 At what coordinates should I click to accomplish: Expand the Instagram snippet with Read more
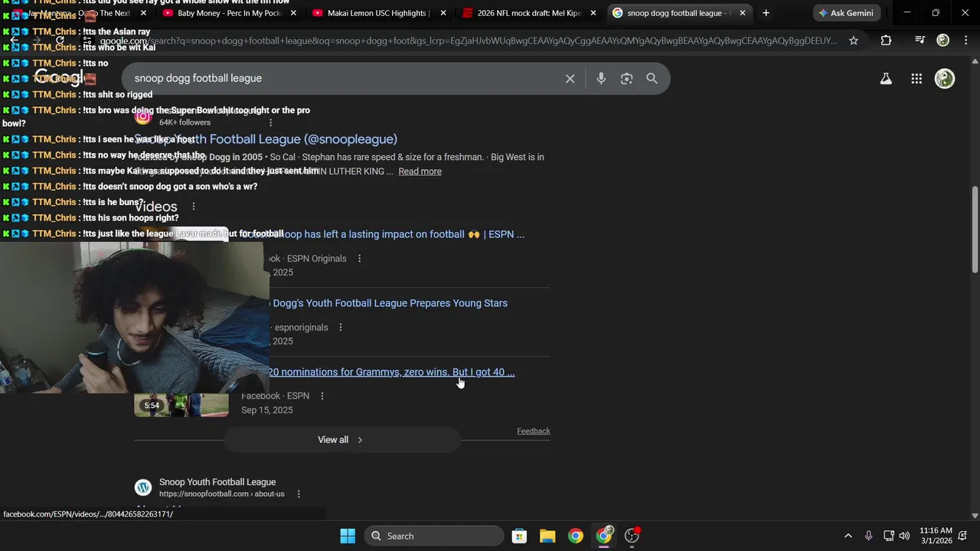(420, 171)
